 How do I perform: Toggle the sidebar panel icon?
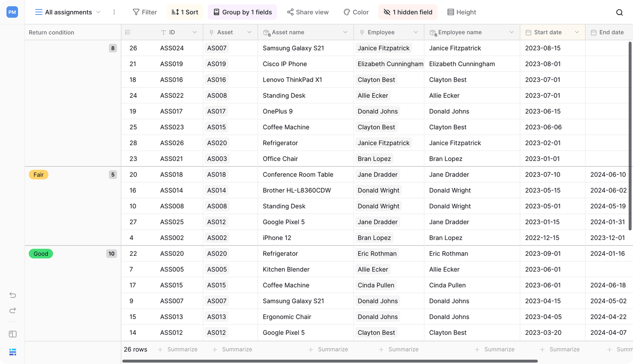tap(13, 334)
